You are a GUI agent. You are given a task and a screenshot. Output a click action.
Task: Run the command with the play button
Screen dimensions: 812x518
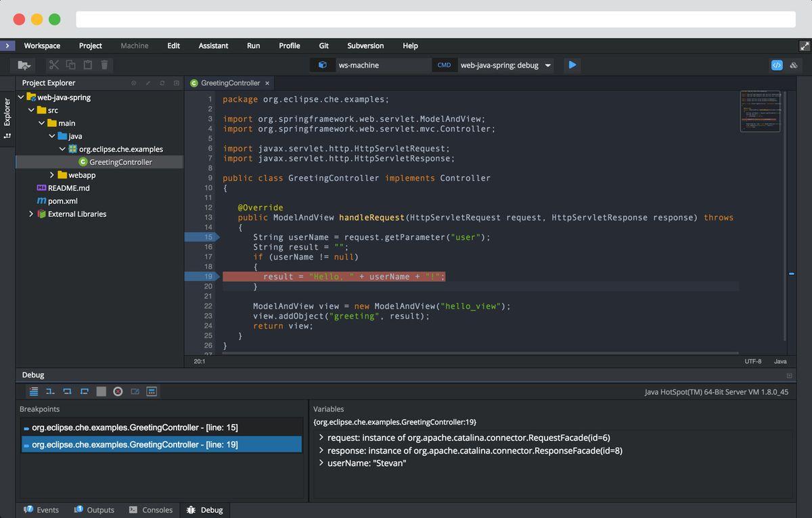point(572,65)
